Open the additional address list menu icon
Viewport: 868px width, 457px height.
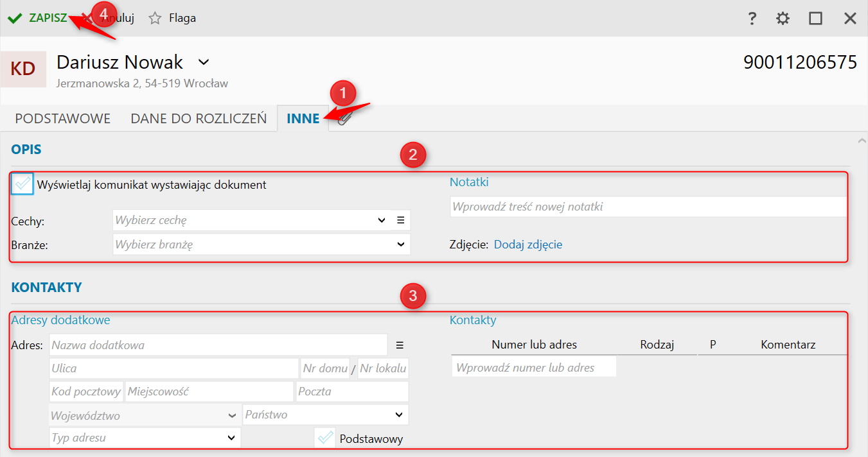point(400,345)
